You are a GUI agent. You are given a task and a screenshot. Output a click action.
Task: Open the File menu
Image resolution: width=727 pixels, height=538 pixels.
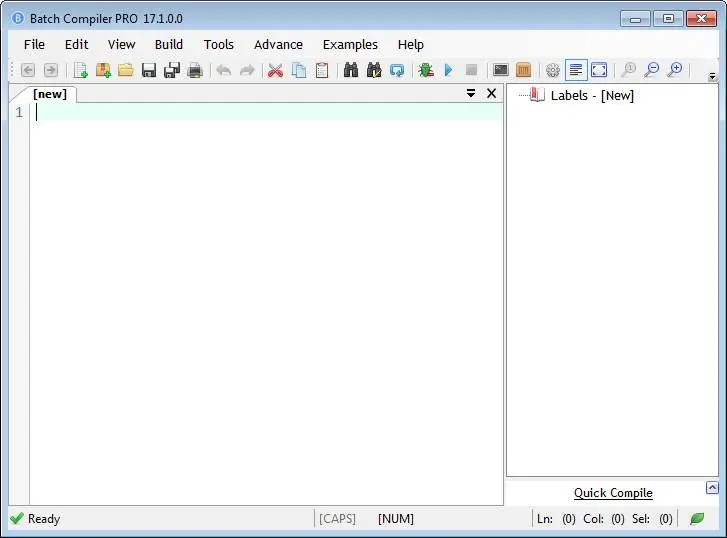click(34, 45)
